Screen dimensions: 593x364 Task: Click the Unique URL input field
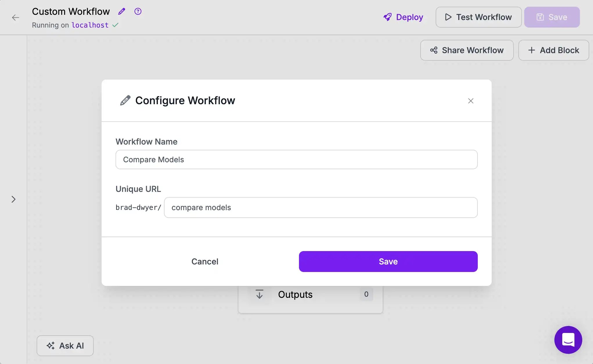pos(320,208)
